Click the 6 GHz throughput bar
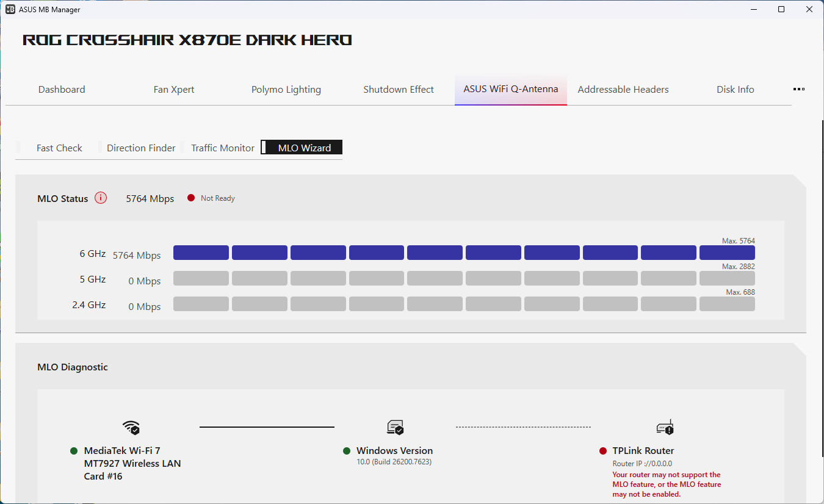 (464, 253)
